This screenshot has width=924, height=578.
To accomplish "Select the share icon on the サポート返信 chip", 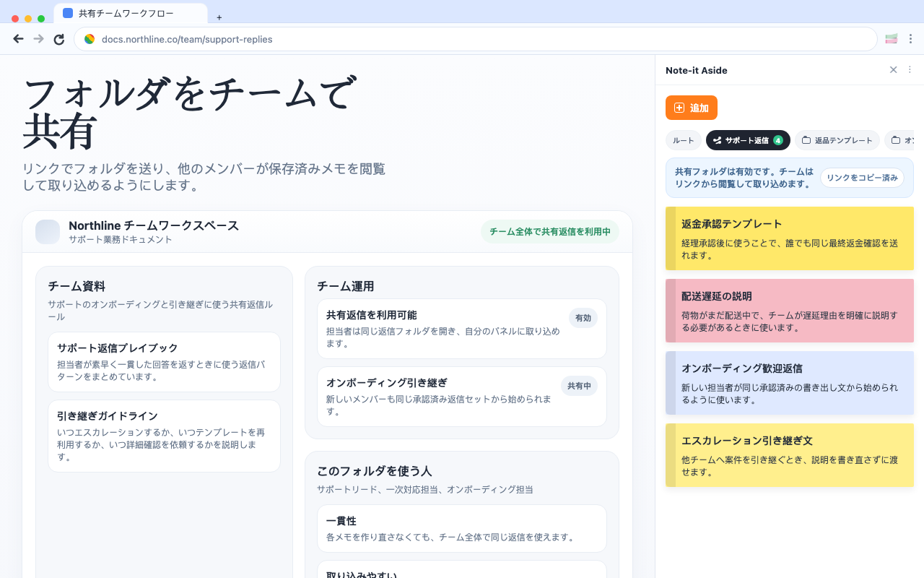I will click(x=717, y=140).
